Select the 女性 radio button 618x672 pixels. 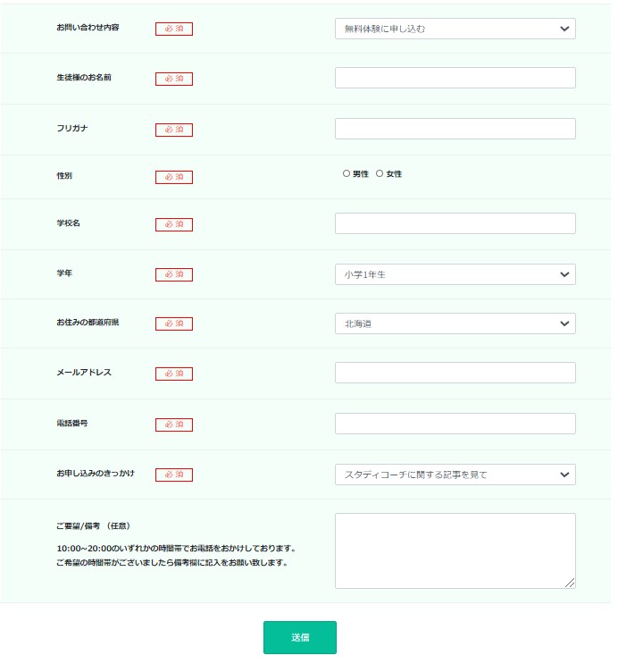(x=379, y=173)
